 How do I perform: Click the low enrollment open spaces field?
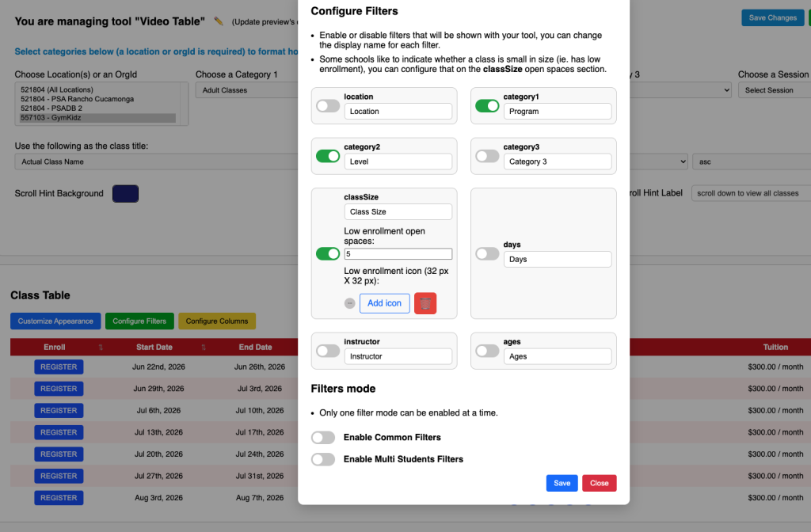point(398,254)
